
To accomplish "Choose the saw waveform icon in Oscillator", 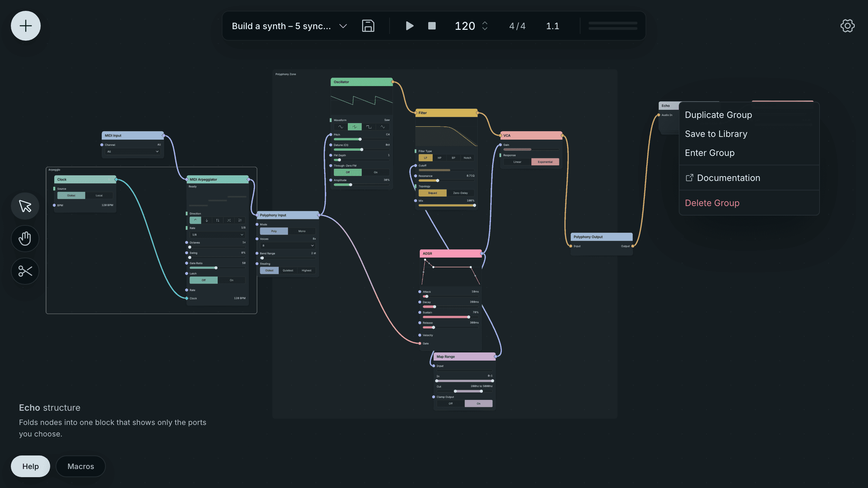I will [x=355, y=127].
